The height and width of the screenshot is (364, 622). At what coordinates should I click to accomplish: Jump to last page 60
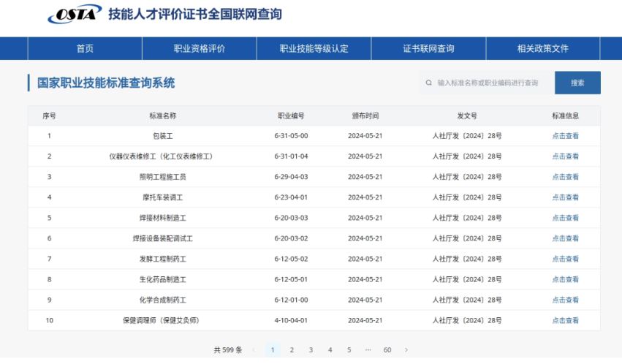click(x=387, y=349)
